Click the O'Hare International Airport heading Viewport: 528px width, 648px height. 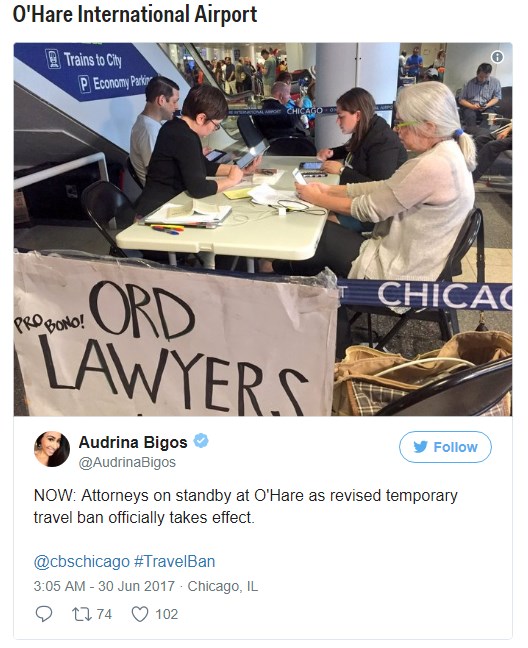point(135,14)
